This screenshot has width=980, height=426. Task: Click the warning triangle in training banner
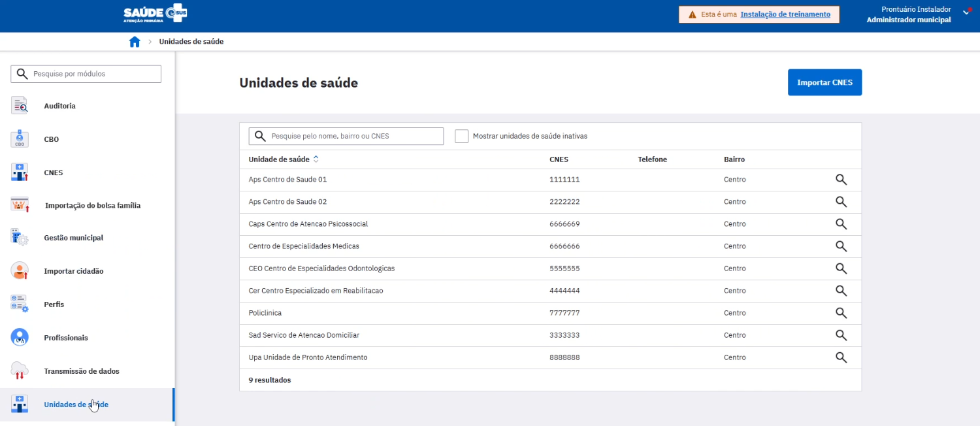(692, 14)
